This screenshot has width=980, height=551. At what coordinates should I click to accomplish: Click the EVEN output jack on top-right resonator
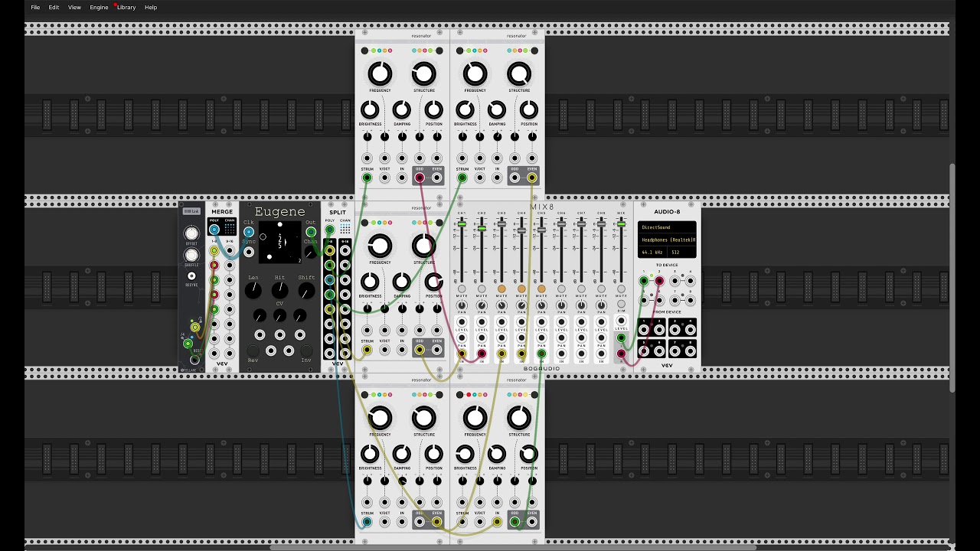click(532, 178)
